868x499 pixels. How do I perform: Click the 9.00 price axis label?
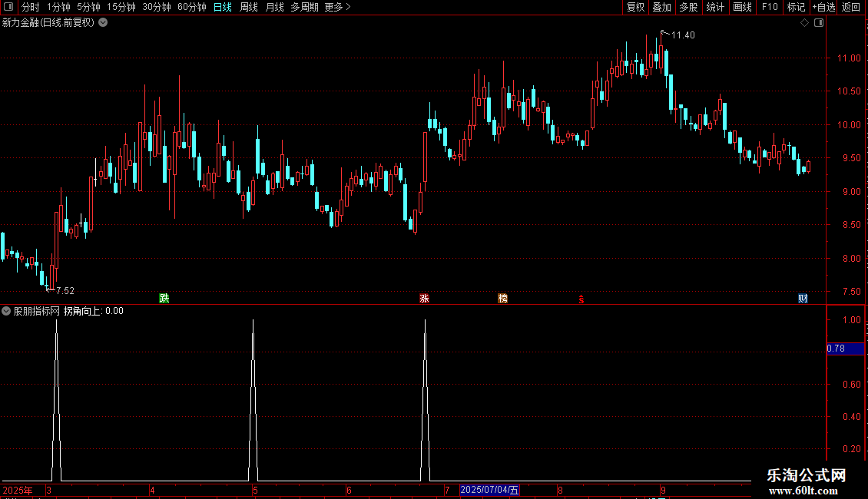click(x=852, y=192)
